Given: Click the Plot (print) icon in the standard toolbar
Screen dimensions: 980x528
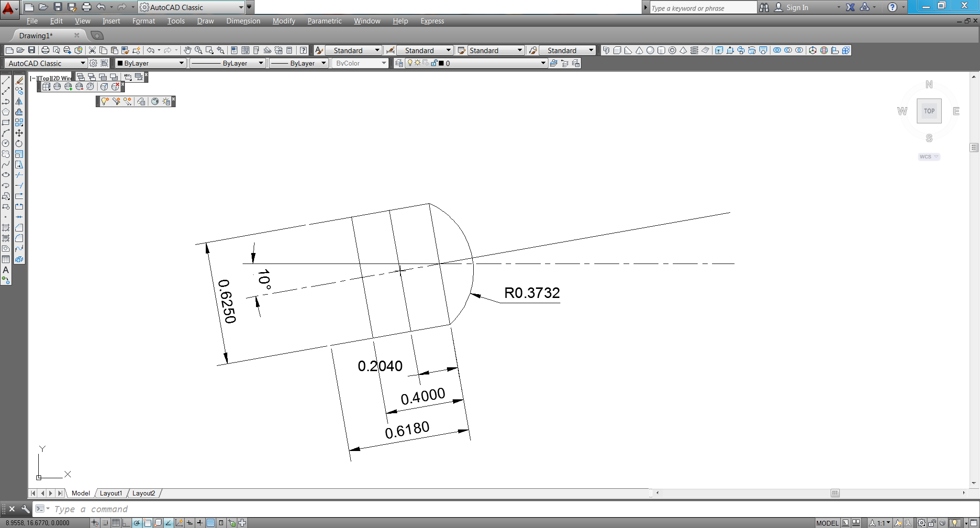Looking at the screenshot, I should pyautogui.click(x=45, y=50).
